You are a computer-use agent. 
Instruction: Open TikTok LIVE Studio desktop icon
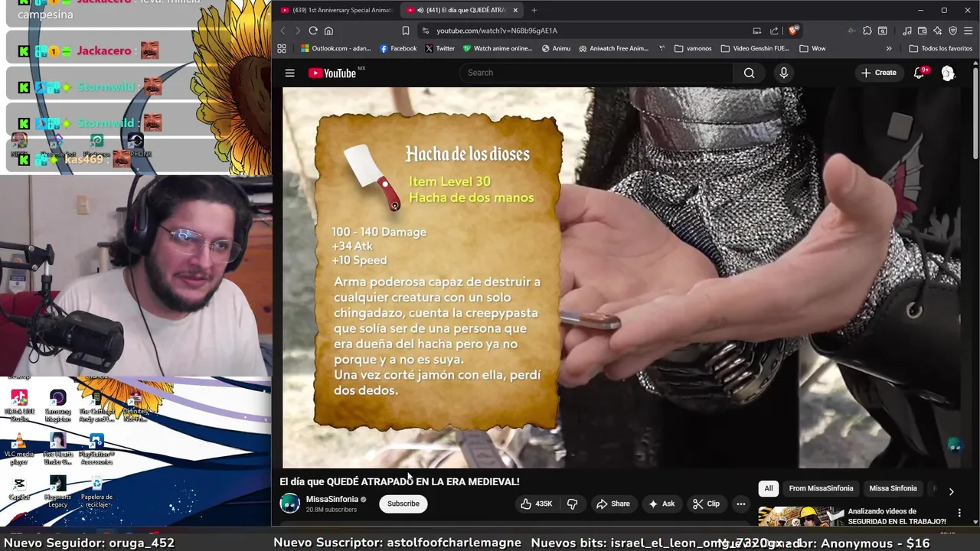tap(19, 406)
